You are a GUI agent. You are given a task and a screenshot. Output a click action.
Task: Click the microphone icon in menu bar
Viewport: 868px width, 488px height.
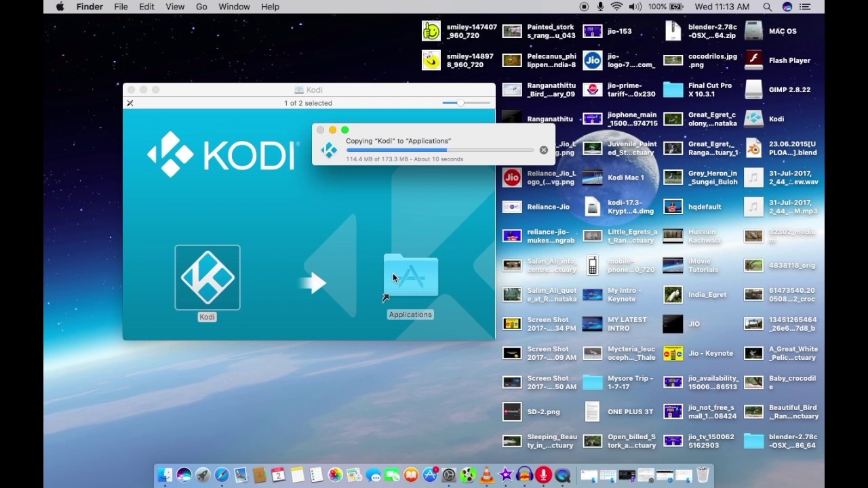pyautogui.click(x=600, y=7)
